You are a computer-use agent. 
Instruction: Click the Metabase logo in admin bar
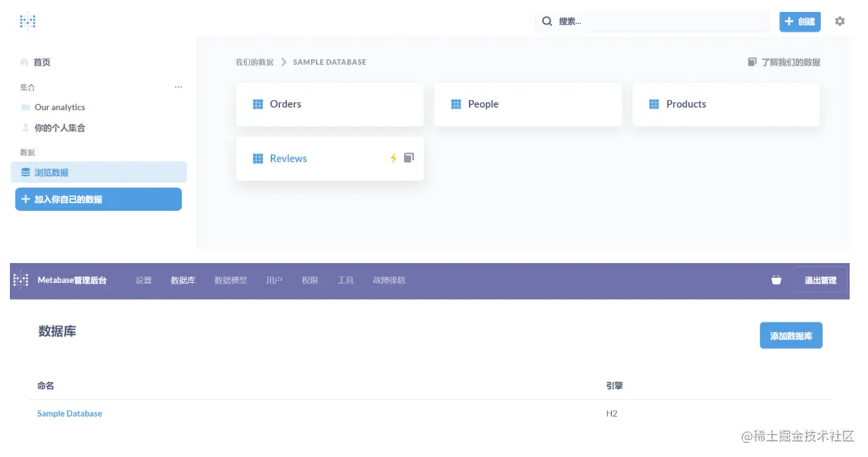point(21,280)
